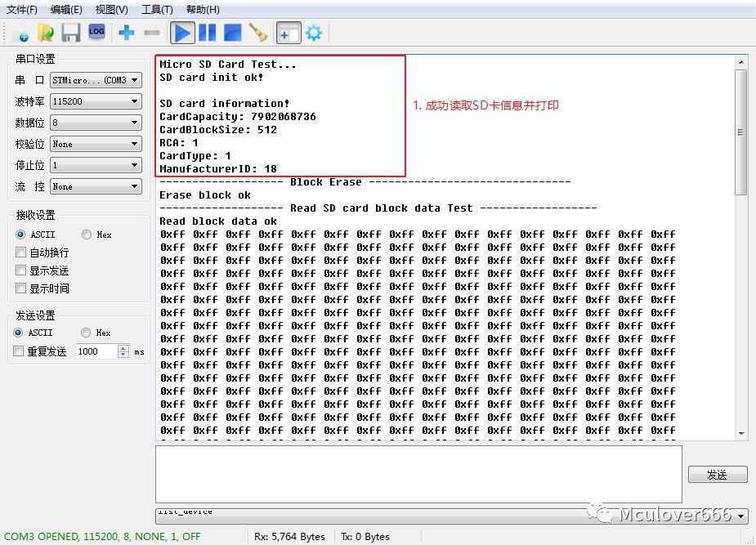Expand the flow control 流控 dropdown
This screenshot has width=756, height=545.
[x=96, y=186]
